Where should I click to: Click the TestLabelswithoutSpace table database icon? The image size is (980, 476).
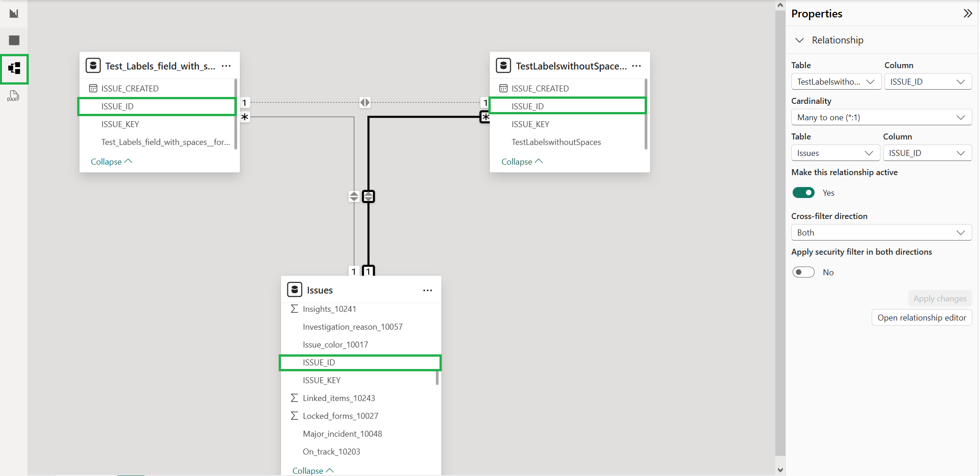[503, 65]
